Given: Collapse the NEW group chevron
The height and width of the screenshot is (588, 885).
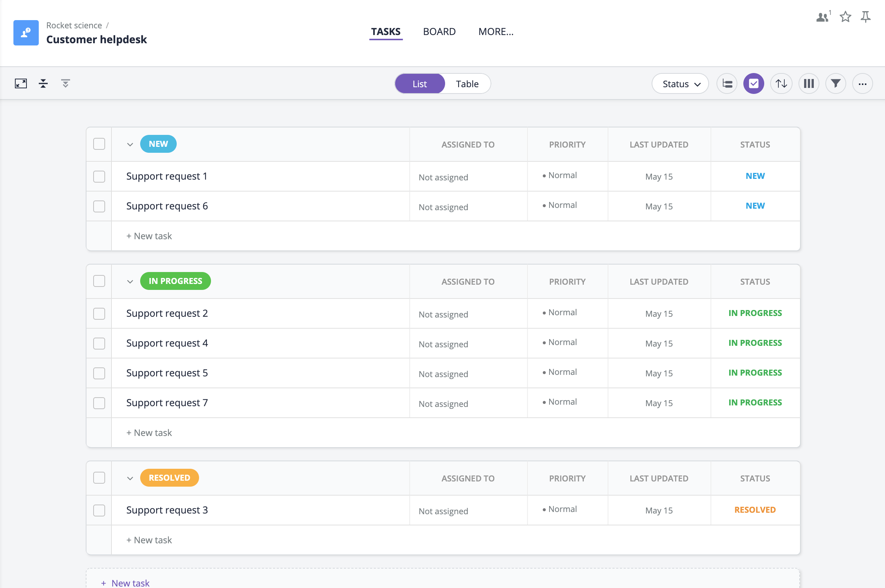Looking at the screenshot, I should coord(130,144).
